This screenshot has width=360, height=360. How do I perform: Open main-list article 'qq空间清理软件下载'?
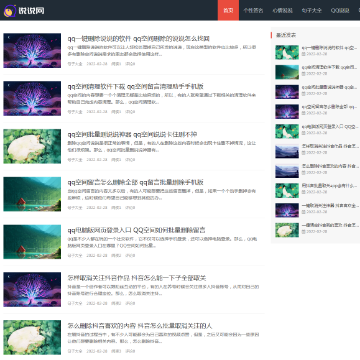[x=135, y=86]
